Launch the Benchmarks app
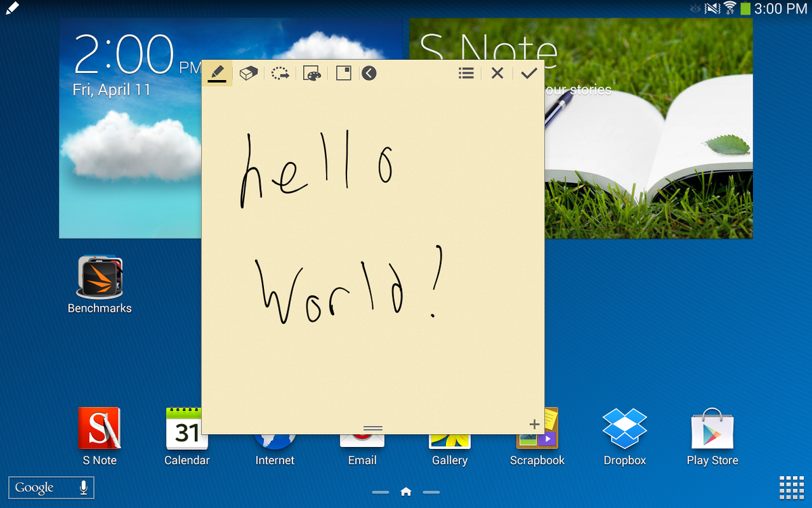812x508 pixels. click(99, 278)
